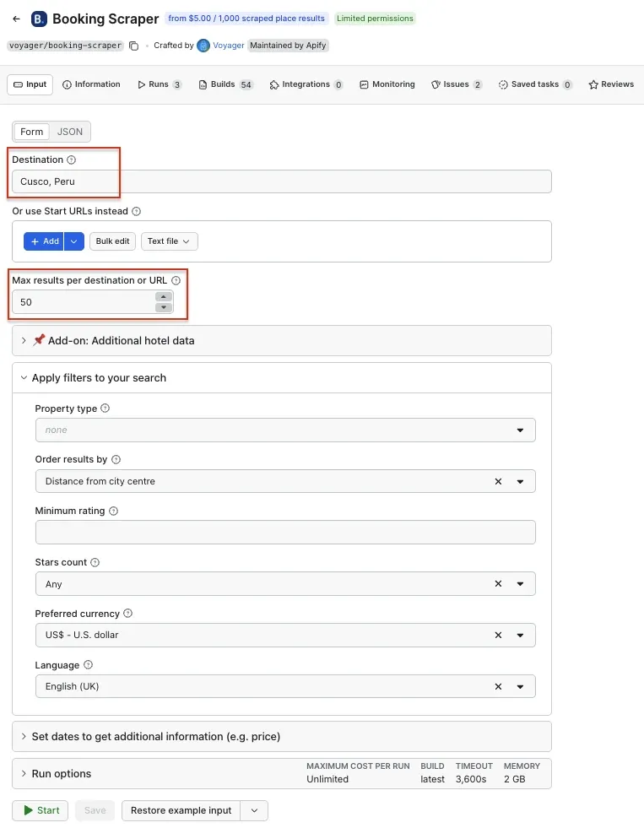
Task: Click the Save button
Action: [95, 810]
